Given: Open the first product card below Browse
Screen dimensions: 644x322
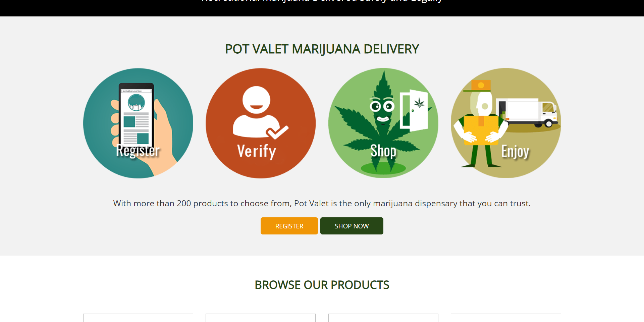Looking at the screenshot, I should 138,318.
